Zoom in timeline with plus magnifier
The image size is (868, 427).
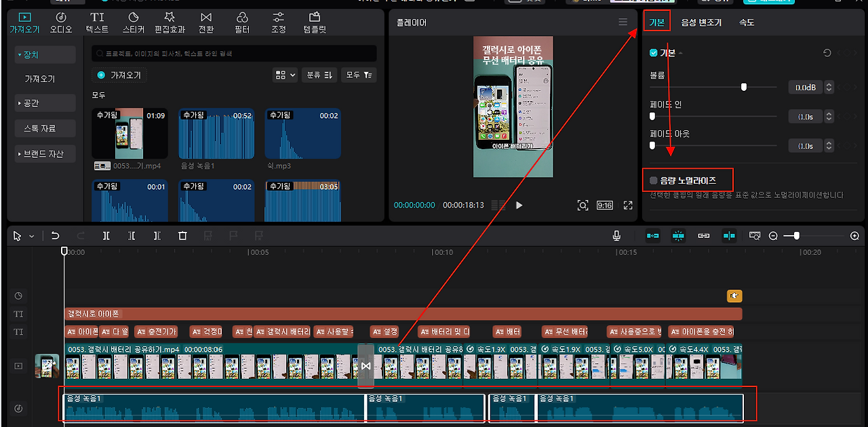click(x=854, y=236)
